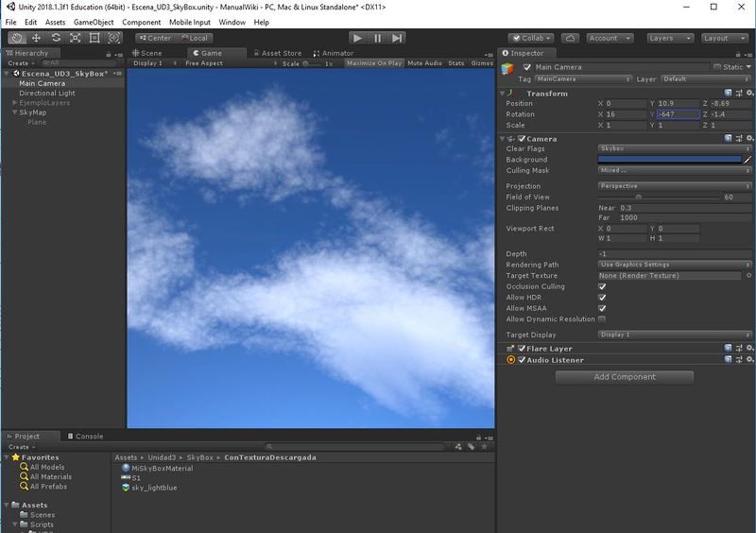This screenshot has width=756, height=533.
Task: Select the Rect Transform tool
Action: click(94, 38)
